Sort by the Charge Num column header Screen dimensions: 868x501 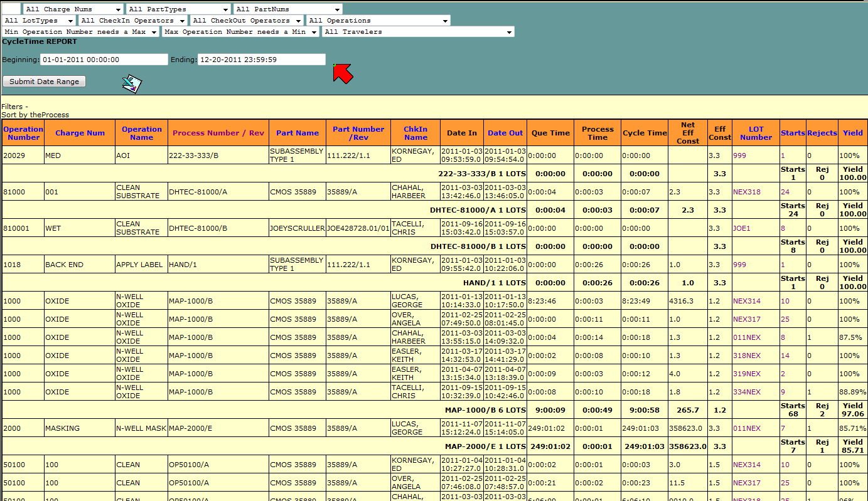coord(80,133)
